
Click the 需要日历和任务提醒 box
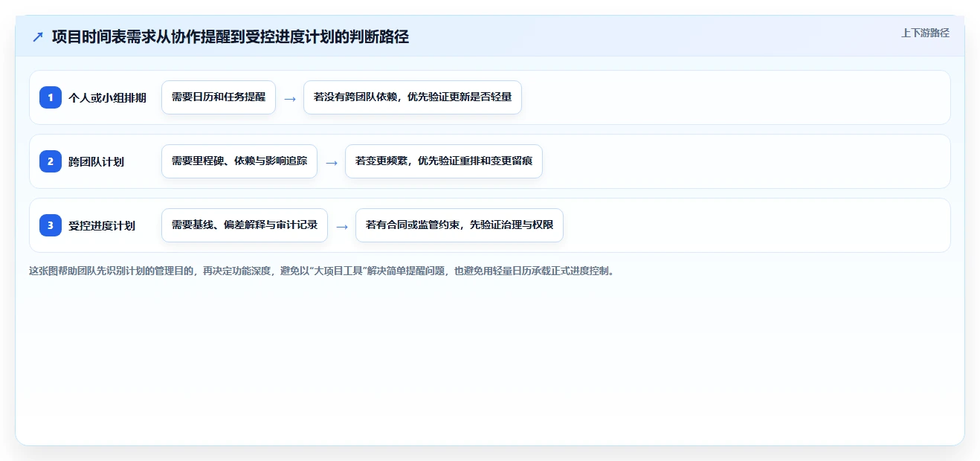219,97
